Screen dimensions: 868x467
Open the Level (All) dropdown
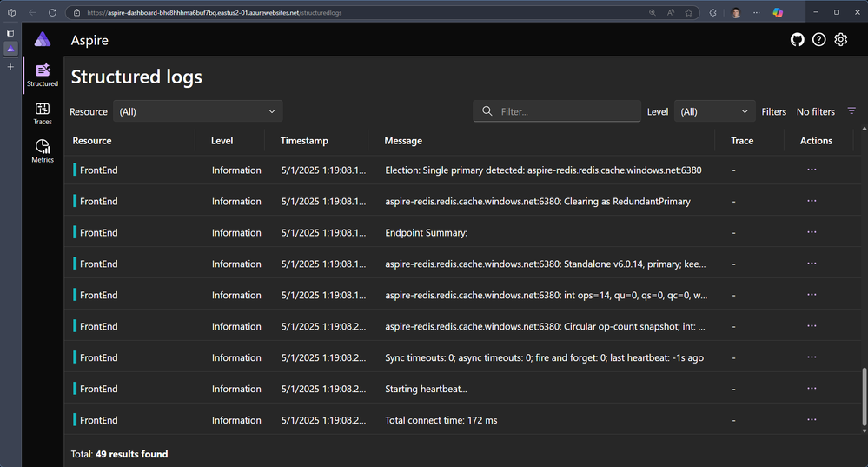714,111
